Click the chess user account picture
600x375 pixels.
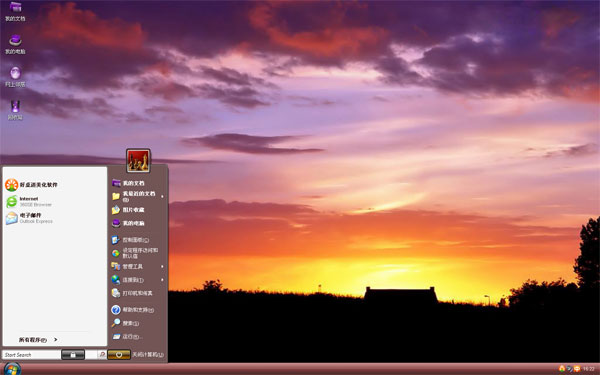pyautogui.click(x=138, y=161)
